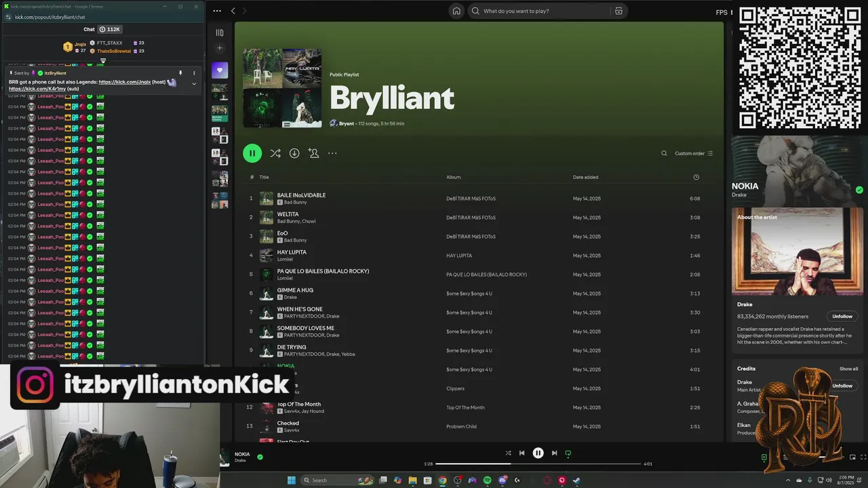Open album 'Top Of The Month'
This screenshot has width=868, height=488.
coord(465,407)
